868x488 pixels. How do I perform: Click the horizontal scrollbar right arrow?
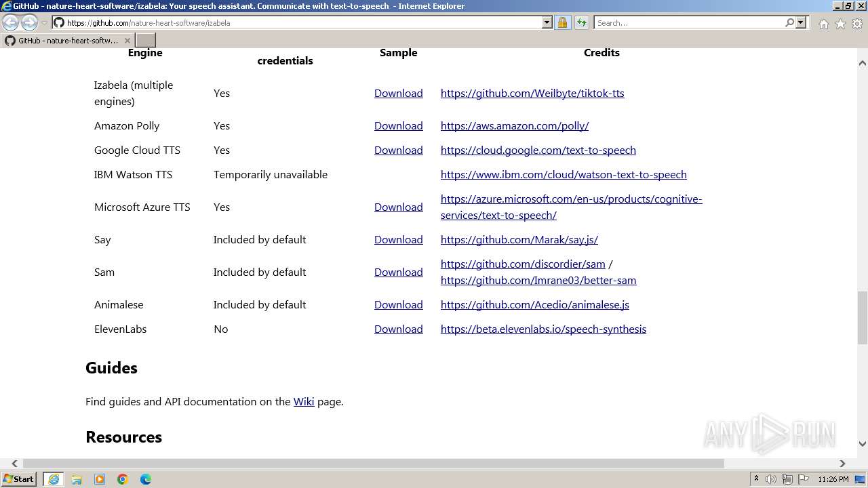point(842,464)
